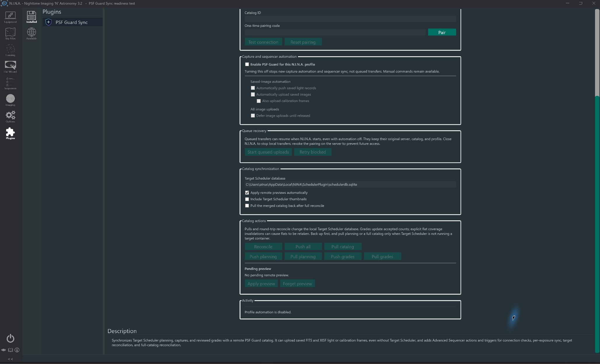Check Include Target Scheduler thumbnails
Image resolution: width=600 pixels, height=364 pixels.
pyautogui.click(x=247, y=199)
